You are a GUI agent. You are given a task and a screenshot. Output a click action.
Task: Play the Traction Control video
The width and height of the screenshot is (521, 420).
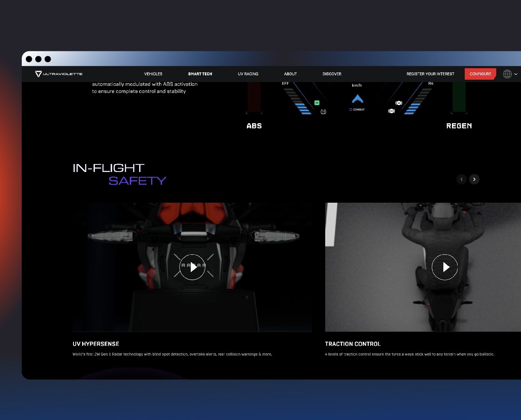pyautogui.click(x=444, y=267)
